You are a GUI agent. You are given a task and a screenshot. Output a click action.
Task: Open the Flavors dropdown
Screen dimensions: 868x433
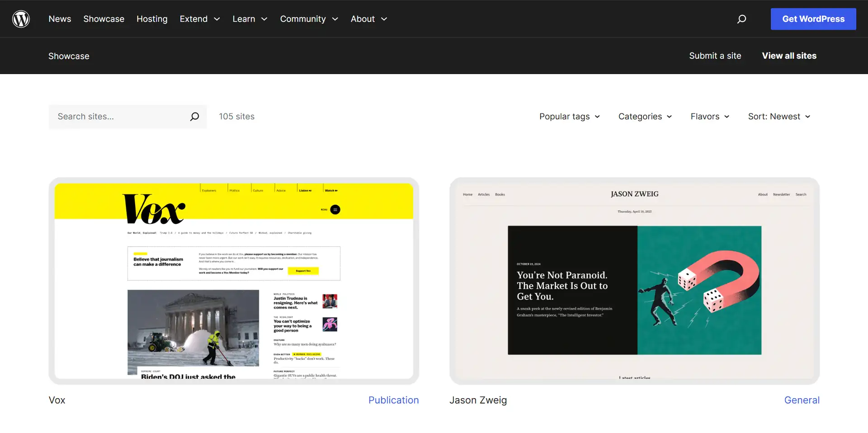tap(710, 117)
